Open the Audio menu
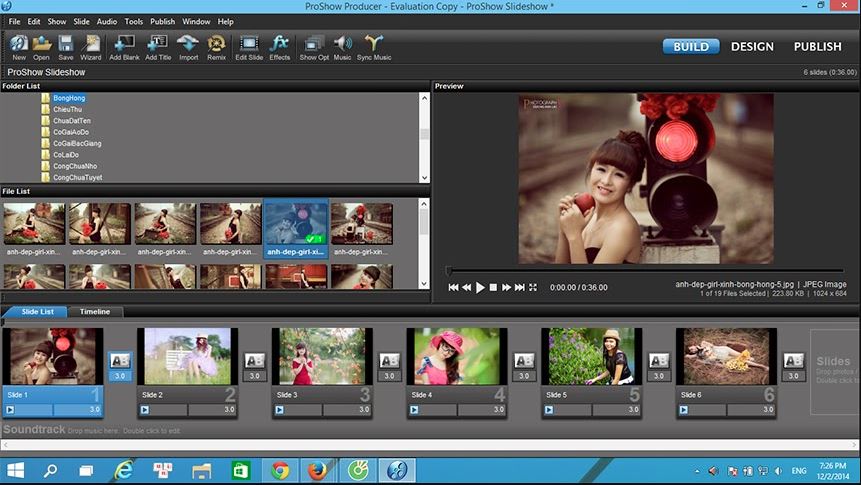Image resolution: width=861 pixels, height=485 pixels. tap(107, 21)
